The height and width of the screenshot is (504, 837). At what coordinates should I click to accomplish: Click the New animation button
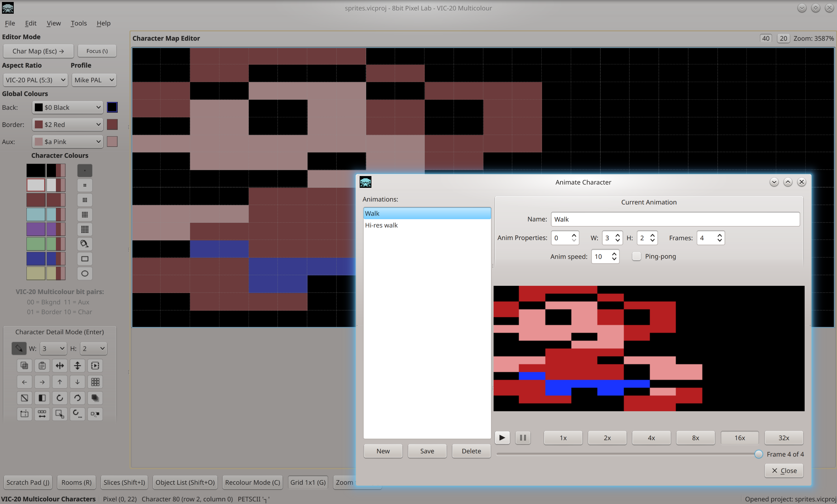point(383,451)
